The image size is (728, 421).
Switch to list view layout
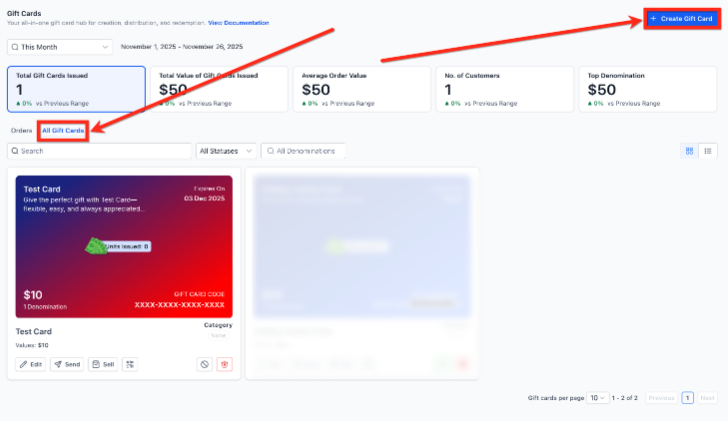[x=708, y=151]
